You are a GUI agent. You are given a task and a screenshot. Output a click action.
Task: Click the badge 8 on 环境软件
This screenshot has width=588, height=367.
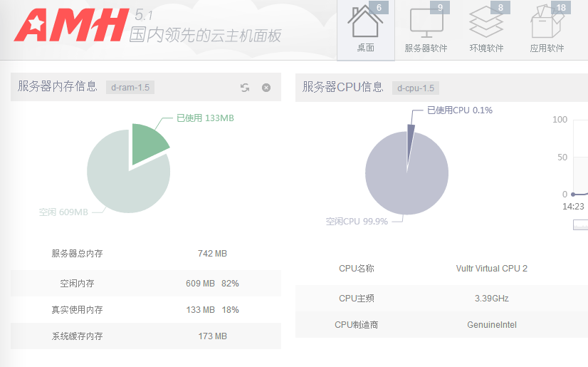point(500,8)
